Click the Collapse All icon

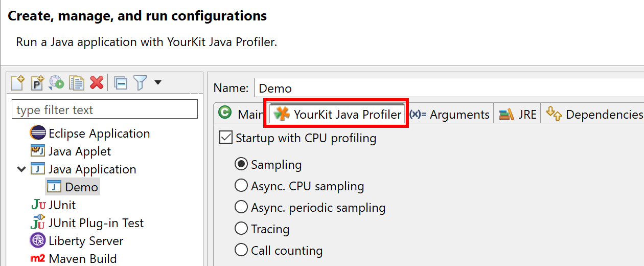coord(121,82)
